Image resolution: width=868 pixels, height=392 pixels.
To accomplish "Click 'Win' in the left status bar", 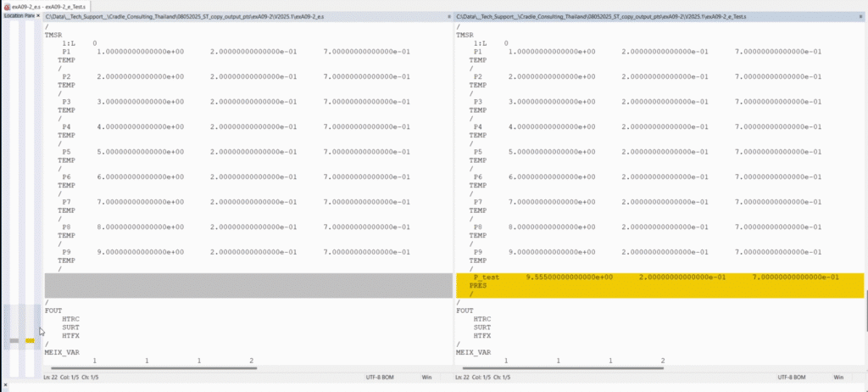I will click(427, 377).
